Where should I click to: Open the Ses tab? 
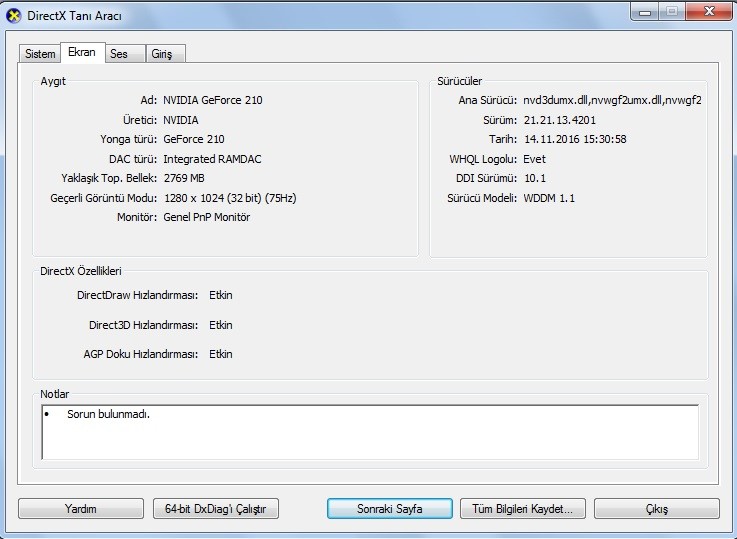(x=119, y=54)
